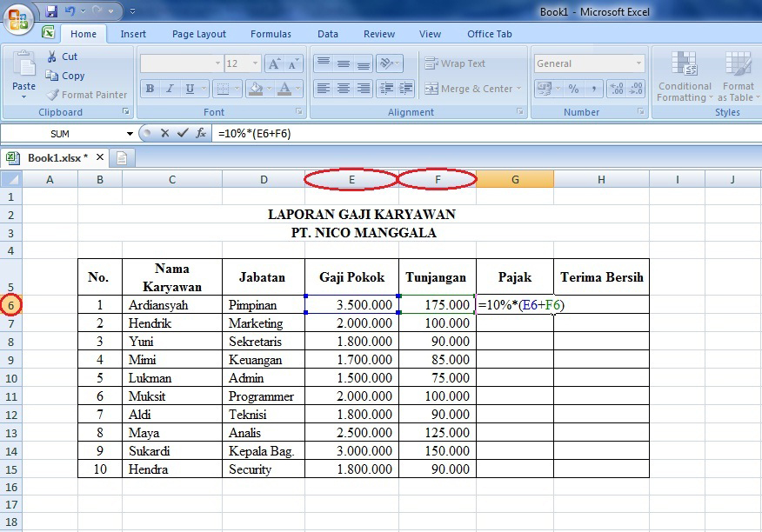Click Increase Indent icon
The image size is (762, 532).
pyautogui.click(x=405, y=89)
